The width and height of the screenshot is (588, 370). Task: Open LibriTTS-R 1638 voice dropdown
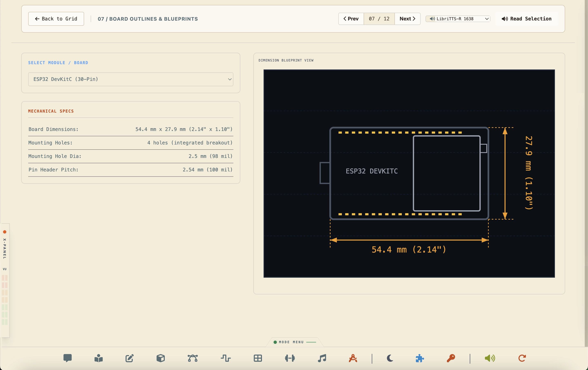coord(458,19)
